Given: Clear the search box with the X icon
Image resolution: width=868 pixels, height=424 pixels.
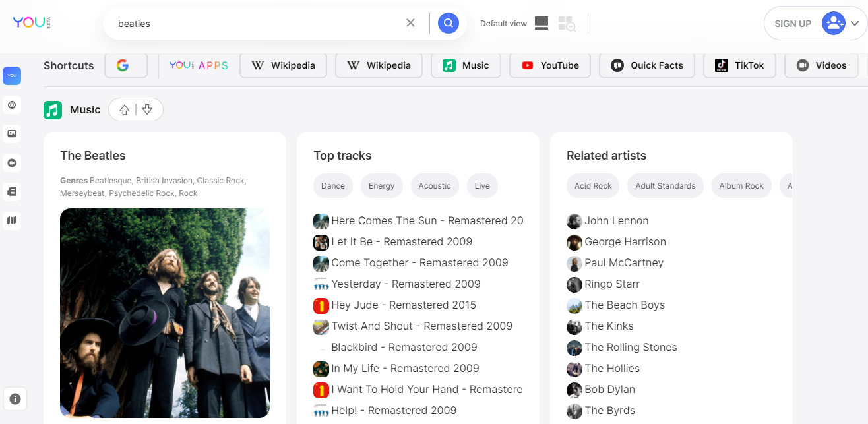Looking at the screenshot, I should pyautogui.click(x=410, y=23).
